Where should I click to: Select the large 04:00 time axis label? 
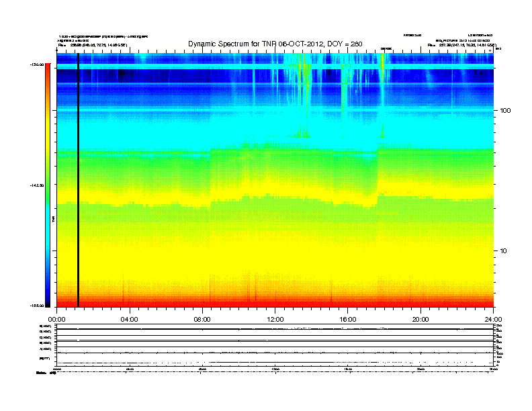(130, 320)
